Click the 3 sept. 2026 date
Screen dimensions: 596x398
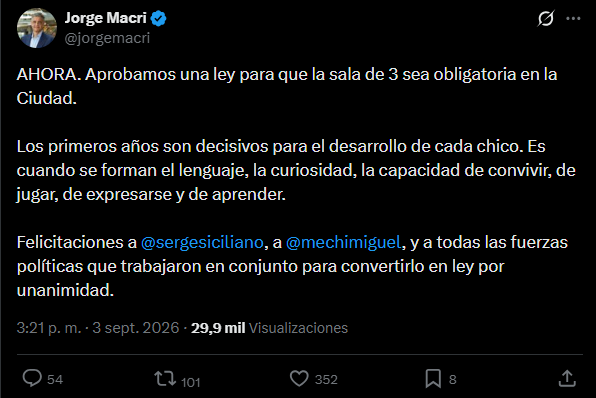pyautogui.click(x=136, y=328)
